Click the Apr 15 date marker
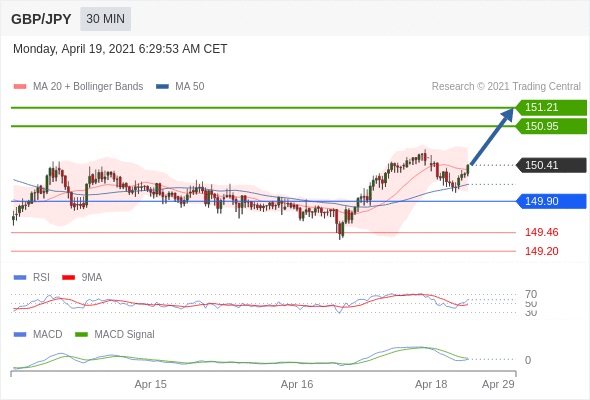 (151, 384)
